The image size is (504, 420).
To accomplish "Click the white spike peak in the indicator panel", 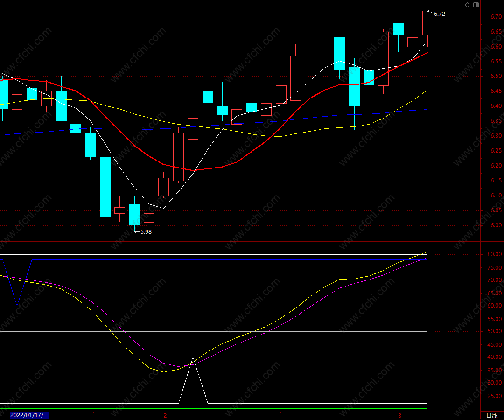I will (x=193, y=358).
